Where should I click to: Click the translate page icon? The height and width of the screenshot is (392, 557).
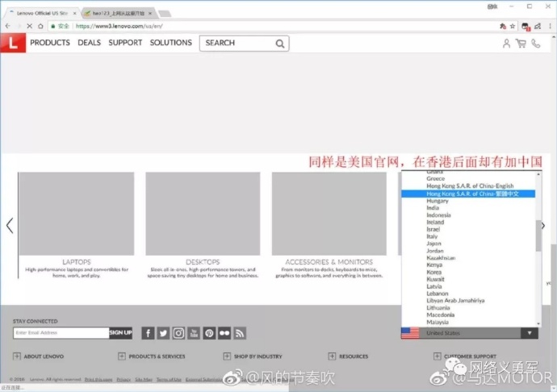coord(503,26)
